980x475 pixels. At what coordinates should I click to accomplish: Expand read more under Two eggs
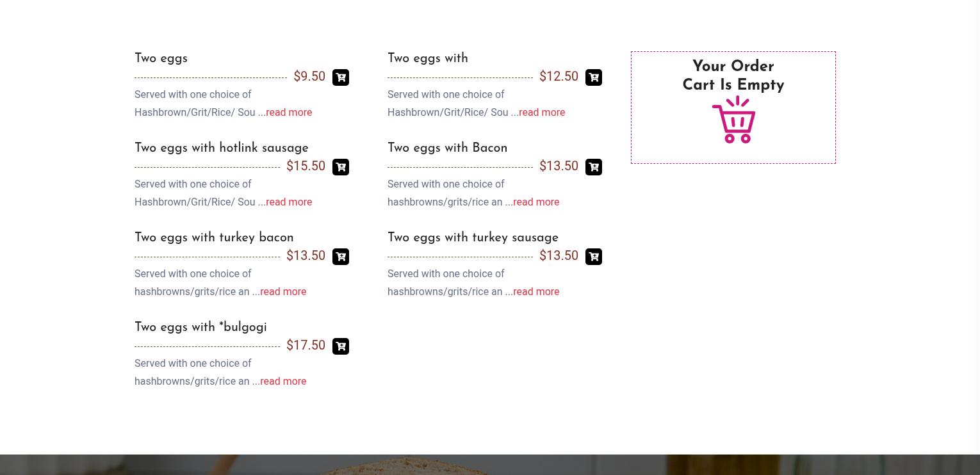(x=289, y=112)
